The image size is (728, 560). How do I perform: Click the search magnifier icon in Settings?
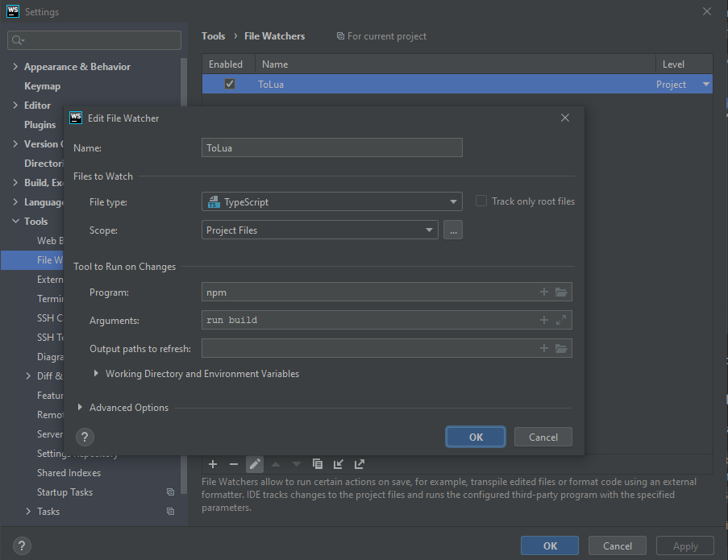coord(17,40)
